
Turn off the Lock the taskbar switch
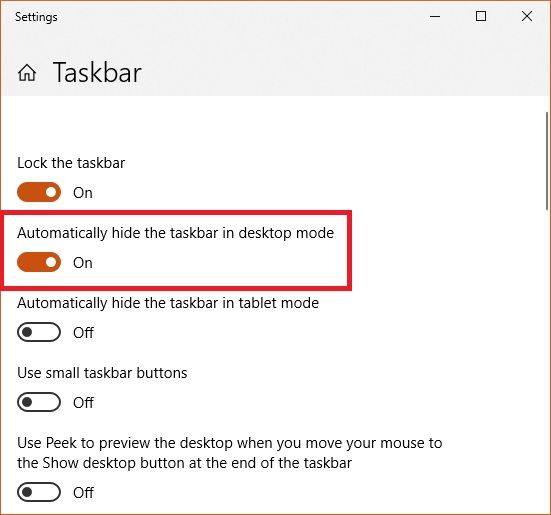click(x=39, y=192)
